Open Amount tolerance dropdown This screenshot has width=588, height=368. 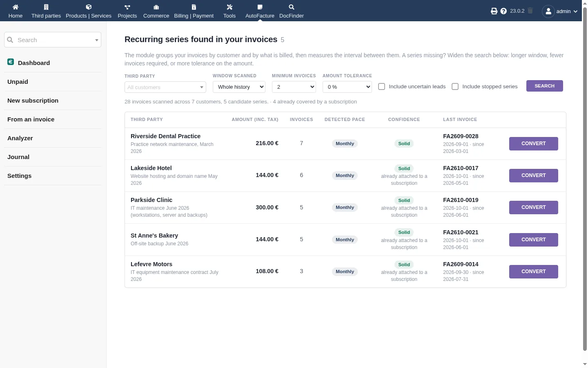347,87
